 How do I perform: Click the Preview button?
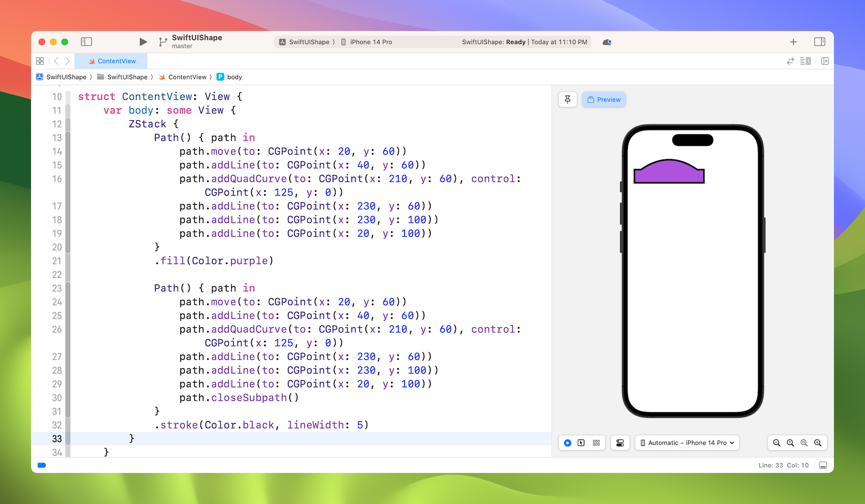tap(604, 100)
